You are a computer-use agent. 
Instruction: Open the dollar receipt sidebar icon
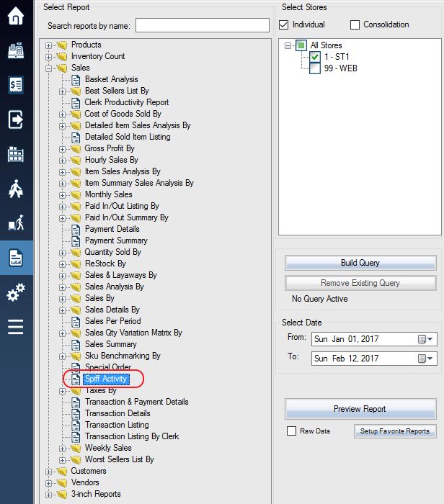click(16, 85)
